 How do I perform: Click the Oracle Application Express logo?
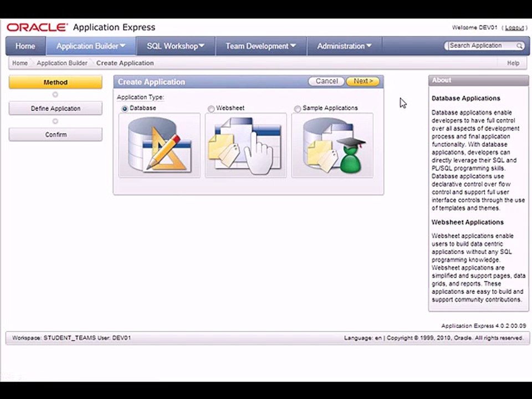[x=81, y=28]
